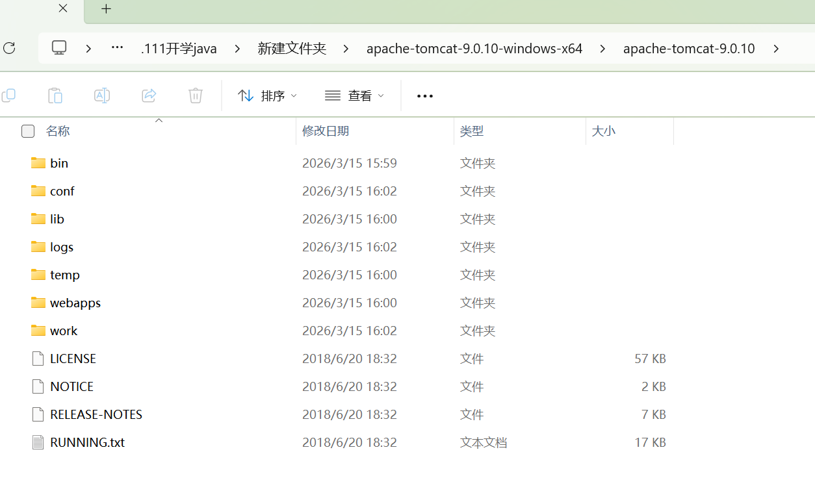Image resolution: width=815 pixels, height=504 pixels.
Task: Select the lib folder icon
Action: point(38,219)
